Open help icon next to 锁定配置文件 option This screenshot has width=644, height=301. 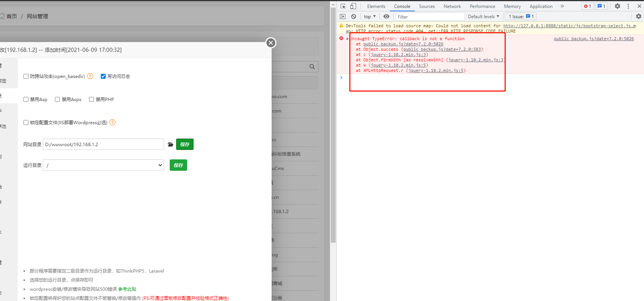[x=113, y=122]
